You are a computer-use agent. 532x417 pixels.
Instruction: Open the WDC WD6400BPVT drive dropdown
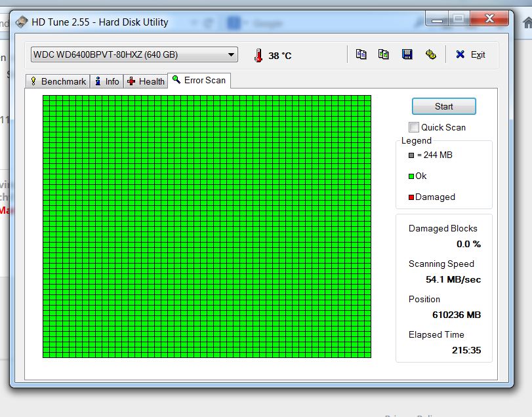pos(134,54)
